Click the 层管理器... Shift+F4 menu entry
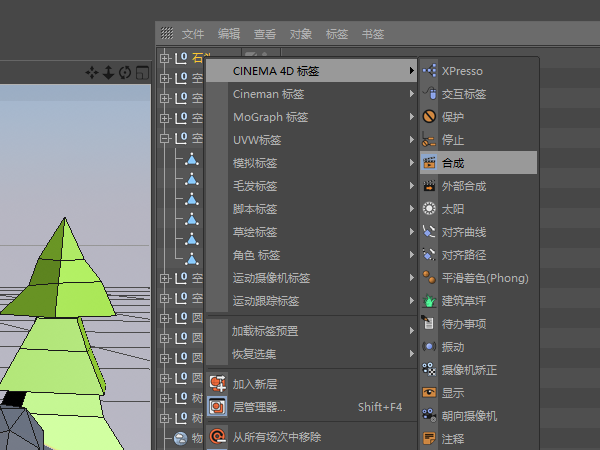The height and width of the screenshot is (450, 600). click(311, 406)
